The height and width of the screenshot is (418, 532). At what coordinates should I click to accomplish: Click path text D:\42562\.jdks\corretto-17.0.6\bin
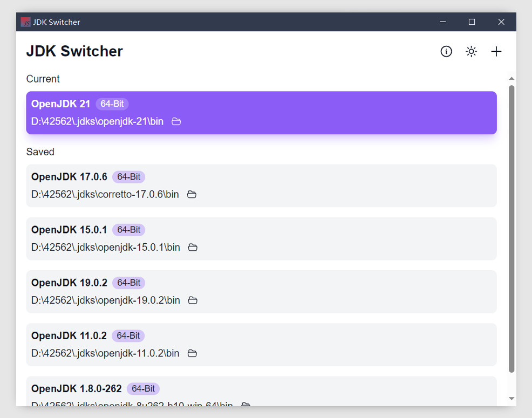click(105, 194)
